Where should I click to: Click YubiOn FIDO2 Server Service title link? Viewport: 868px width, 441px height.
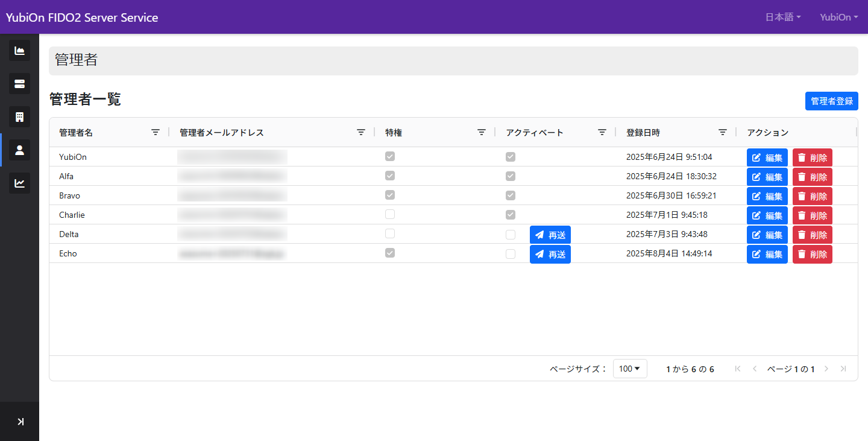pos(82,17)
